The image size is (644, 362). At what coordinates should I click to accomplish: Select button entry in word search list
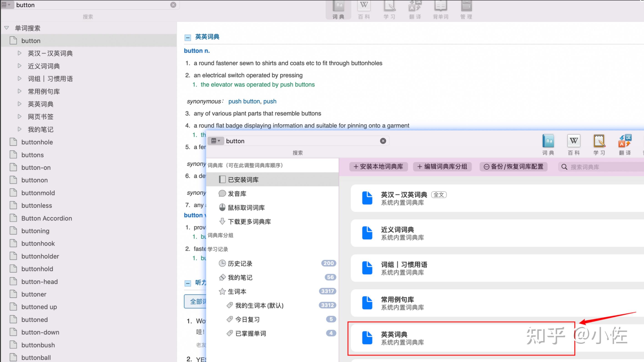pos(89,41)
